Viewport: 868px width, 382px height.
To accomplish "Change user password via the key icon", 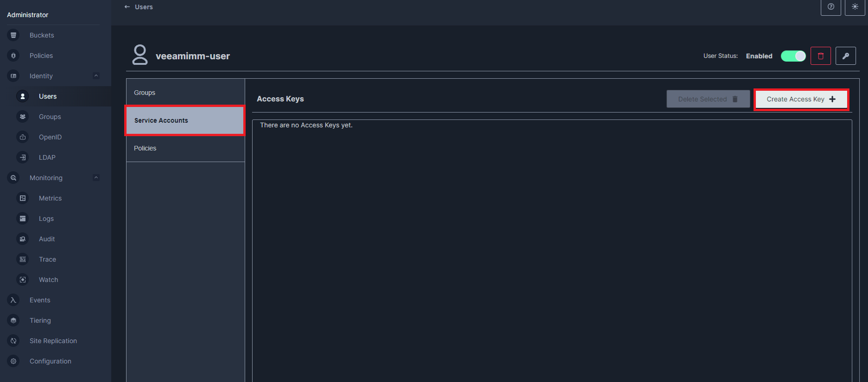I will (846, 56).
